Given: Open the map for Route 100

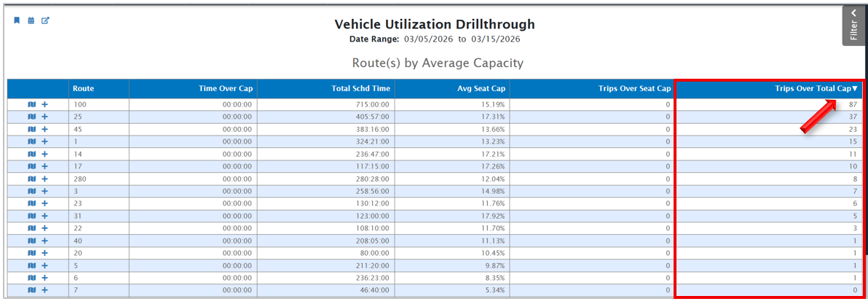Looking at the screenshot, I should coord(32,104).
